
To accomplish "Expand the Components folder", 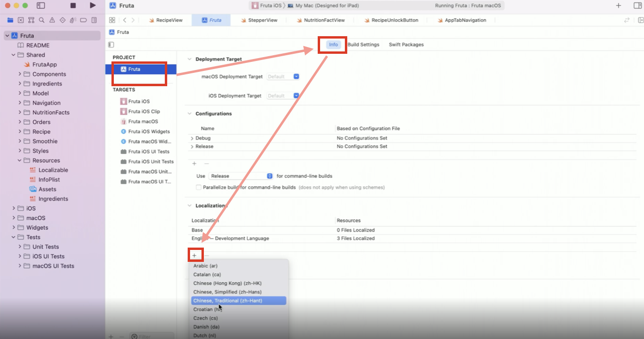I will coord(20,74).
